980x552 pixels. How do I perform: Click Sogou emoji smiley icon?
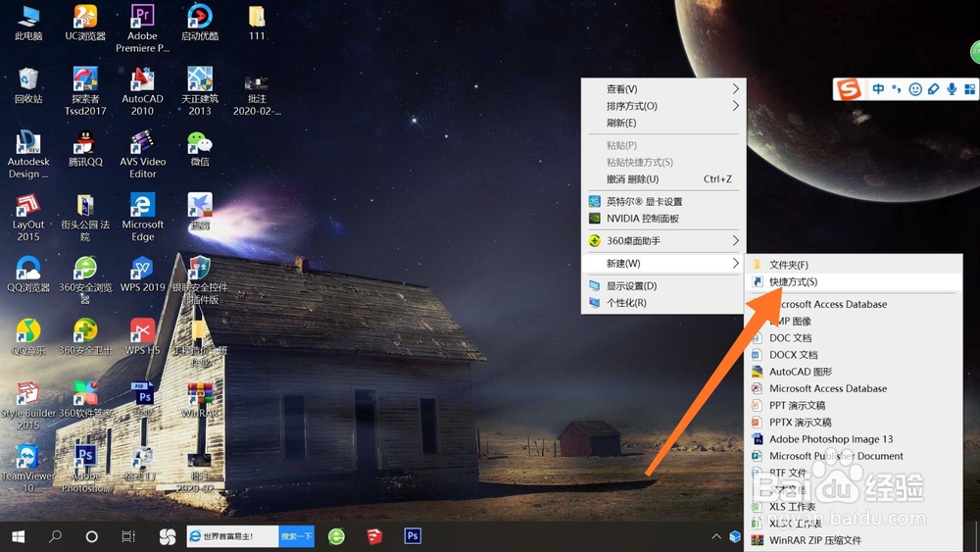coord(915,89)
